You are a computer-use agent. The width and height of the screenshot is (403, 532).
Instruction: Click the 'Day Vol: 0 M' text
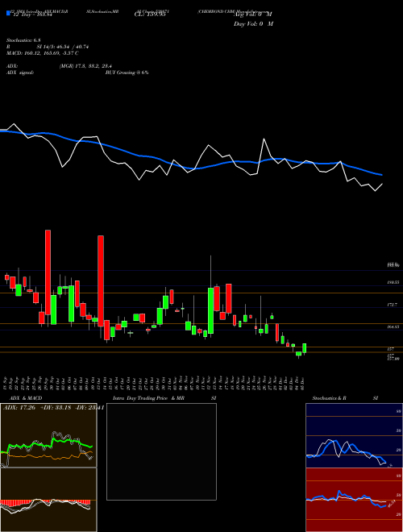(253, 24)
